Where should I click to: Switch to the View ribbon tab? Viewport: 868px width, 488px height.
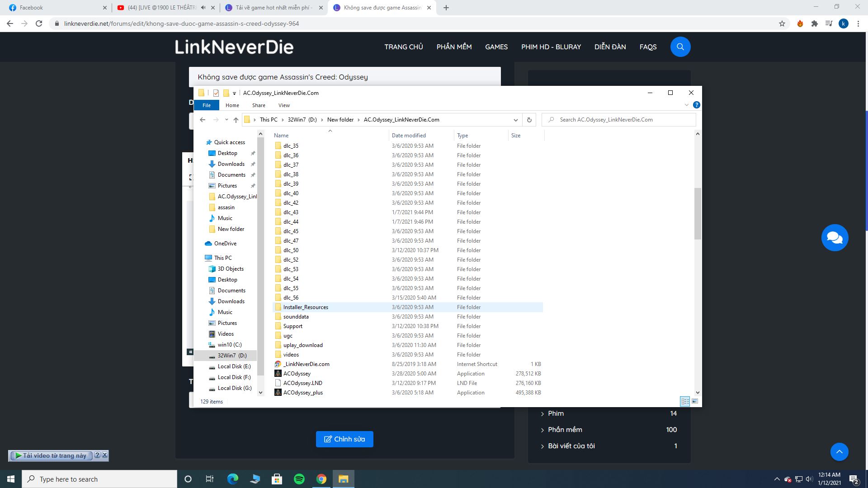[x=284, y=105]
